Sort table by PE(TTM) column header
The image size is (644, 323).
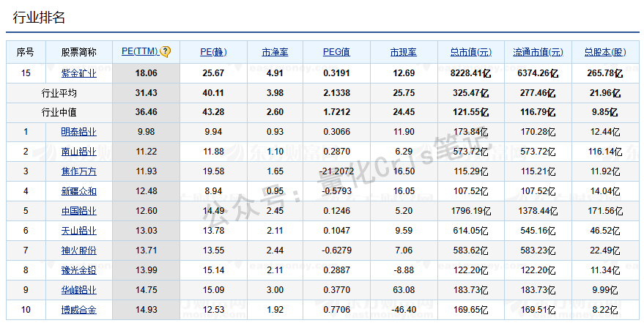140,52
